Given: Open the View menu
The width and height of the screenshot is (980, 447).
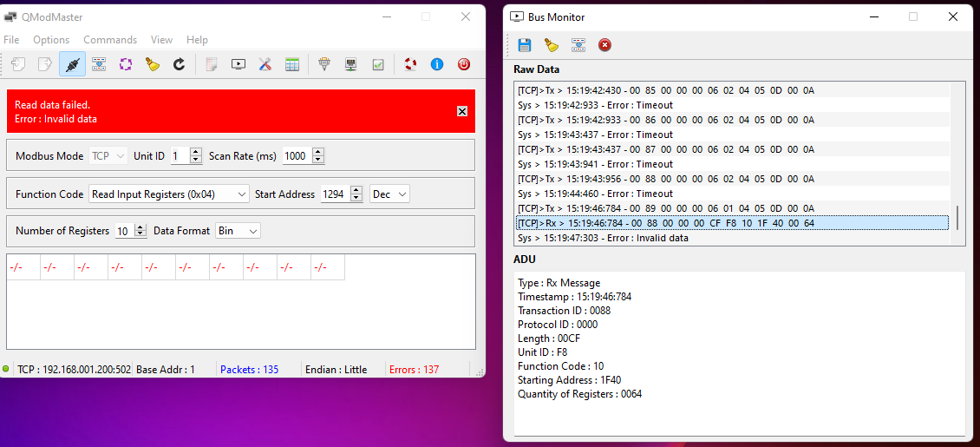Looking at the screenshot, I should [x=161, y=39].
